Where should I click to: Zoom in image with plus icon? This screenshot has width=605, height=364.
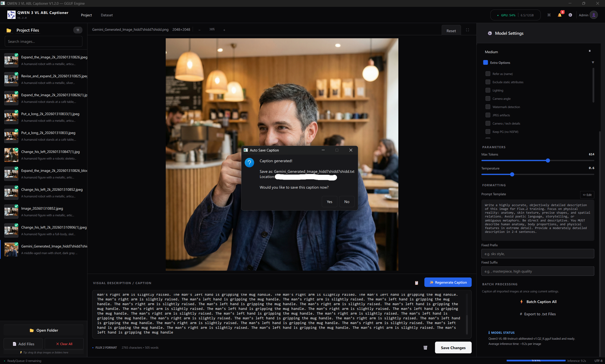[224, 30]
